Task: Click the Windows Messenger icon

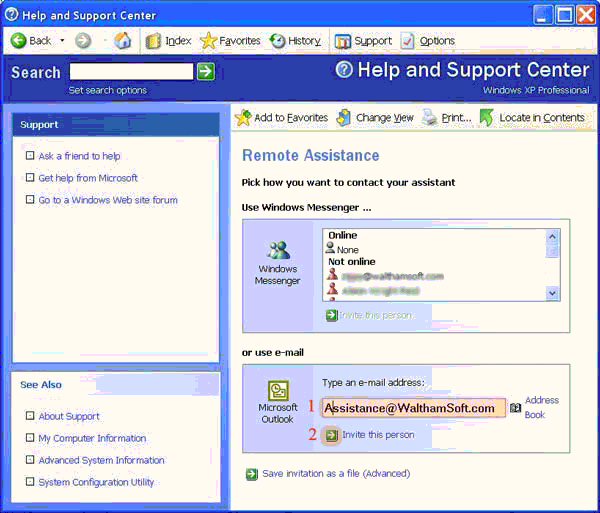Action: tap(278, 250)
